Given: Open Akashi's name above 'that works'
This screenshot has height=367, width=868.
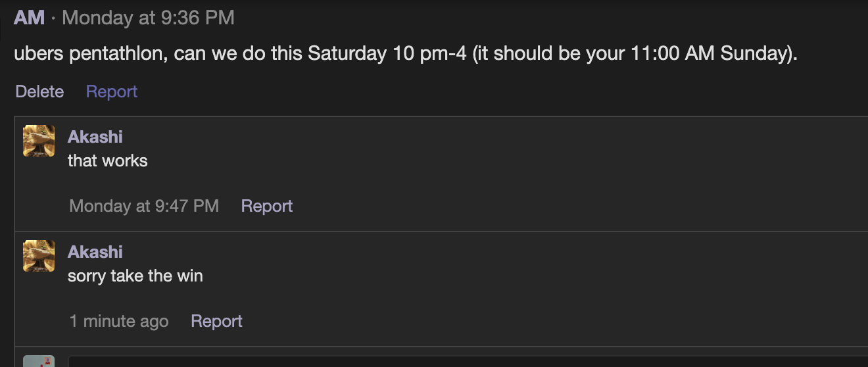Looking at the screenshot, I should pyautogui.click(x=95, y=137).
